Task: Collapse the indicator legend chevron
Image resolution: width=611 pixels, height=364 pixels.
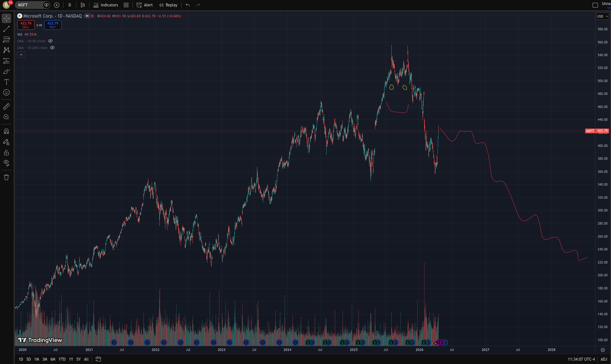Action: pyautogui.click(x=21, y=55)
